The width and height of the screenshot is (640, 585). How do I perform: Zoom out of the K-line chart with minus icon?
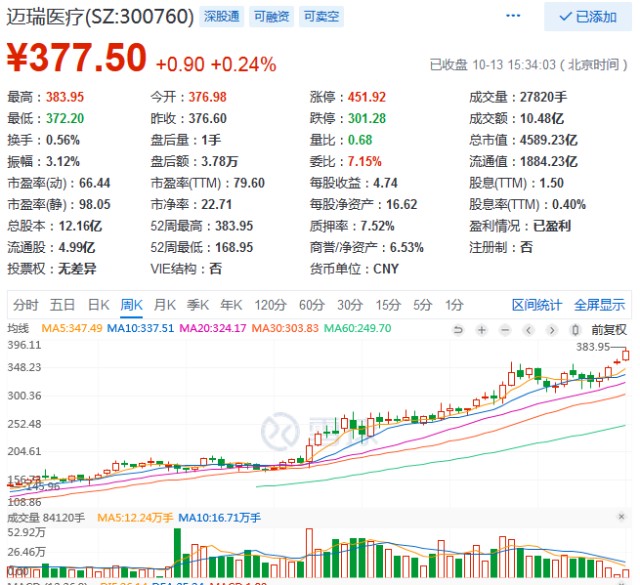(505, 329)
